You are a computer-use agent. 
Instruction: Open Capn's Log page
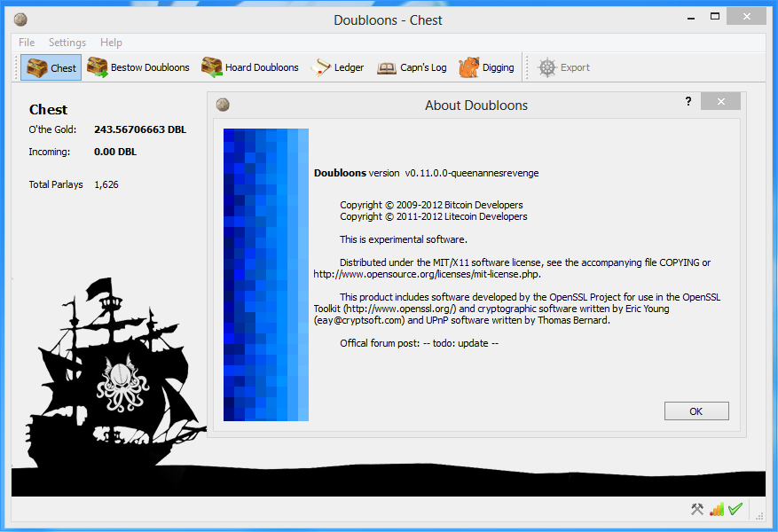click(412, 67)
